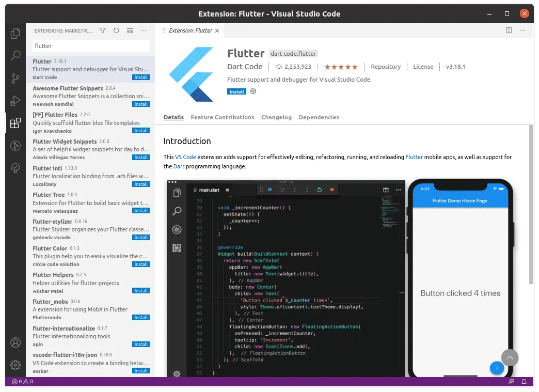Refresh the extensions list
Screen dimensions: 539x392
(x=116, y=30)
